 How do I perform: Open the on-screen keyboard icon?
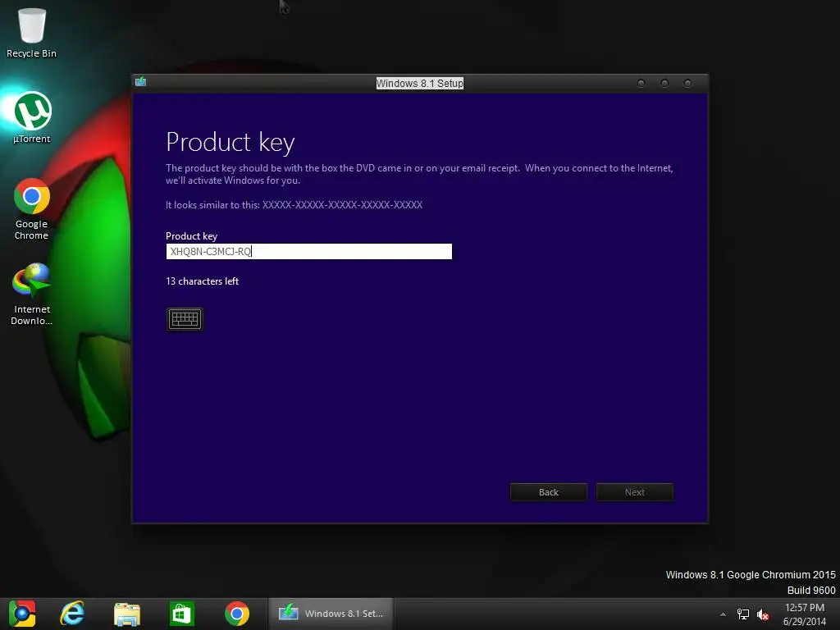185,319
